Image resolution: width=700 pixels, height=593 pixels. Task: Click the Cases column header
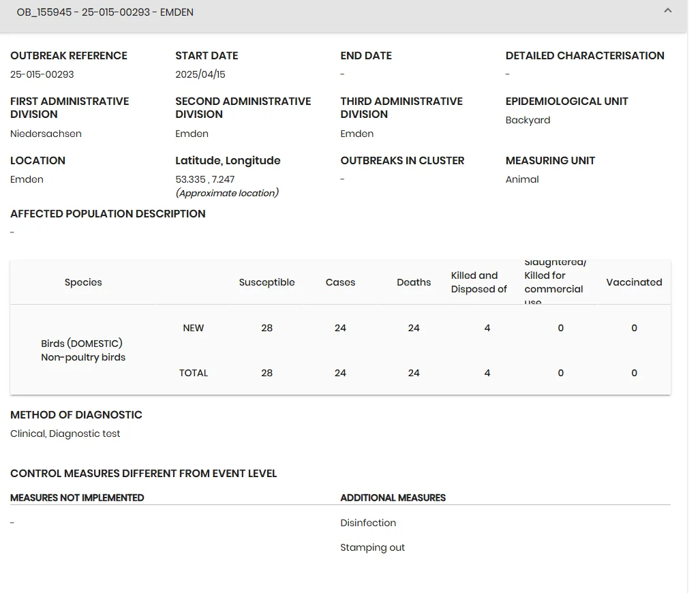pyautogui.click(x=340, y=282)
